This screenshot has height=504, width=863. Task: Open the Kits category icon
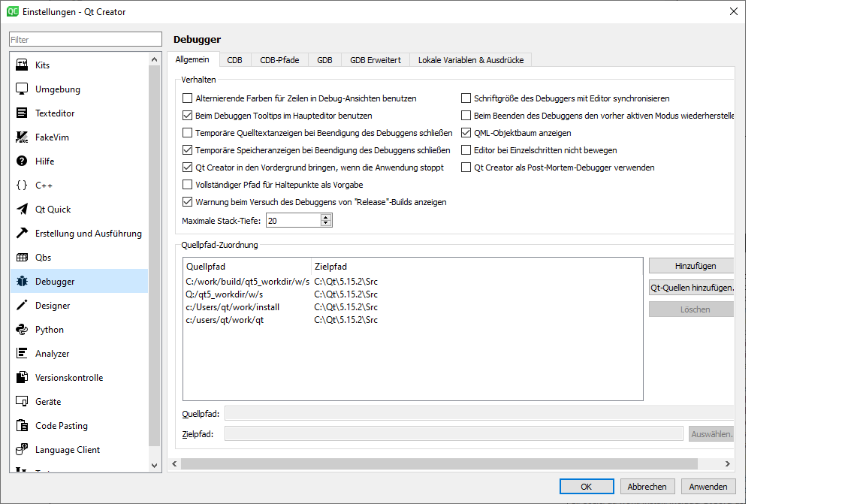pyautogui.click(x=22, y=65)
